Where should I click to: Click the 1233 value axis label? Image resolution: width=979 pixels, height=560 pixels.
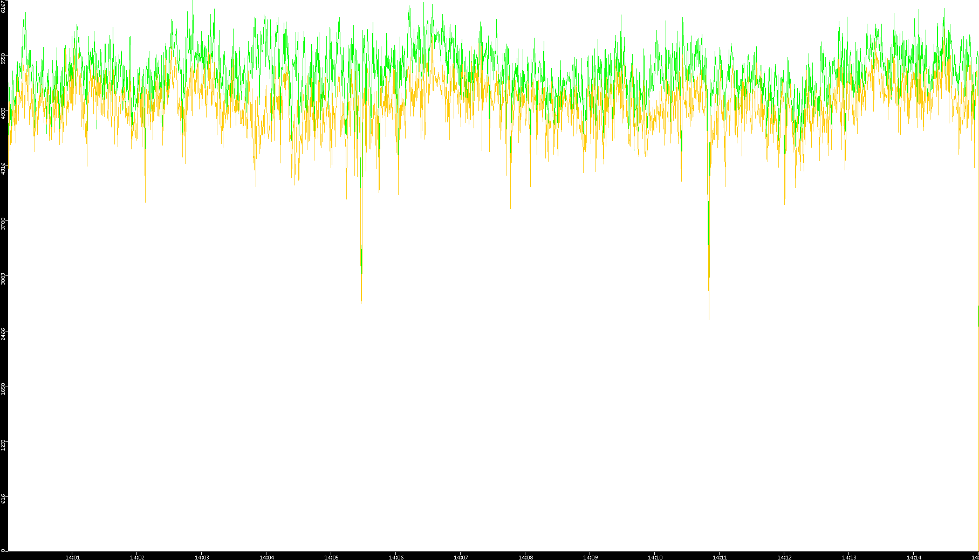[x=3, y=445]
